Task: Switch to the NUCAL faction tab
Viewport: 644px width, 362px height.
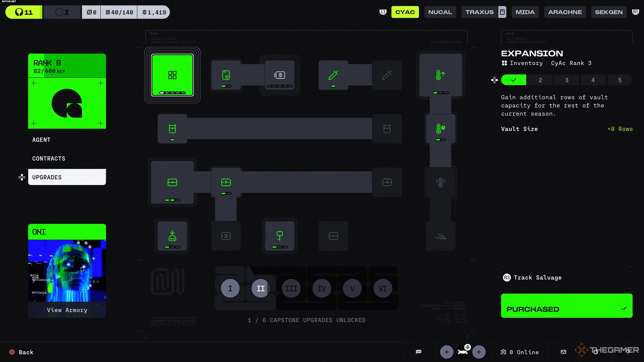Action: tap(440, 12)
